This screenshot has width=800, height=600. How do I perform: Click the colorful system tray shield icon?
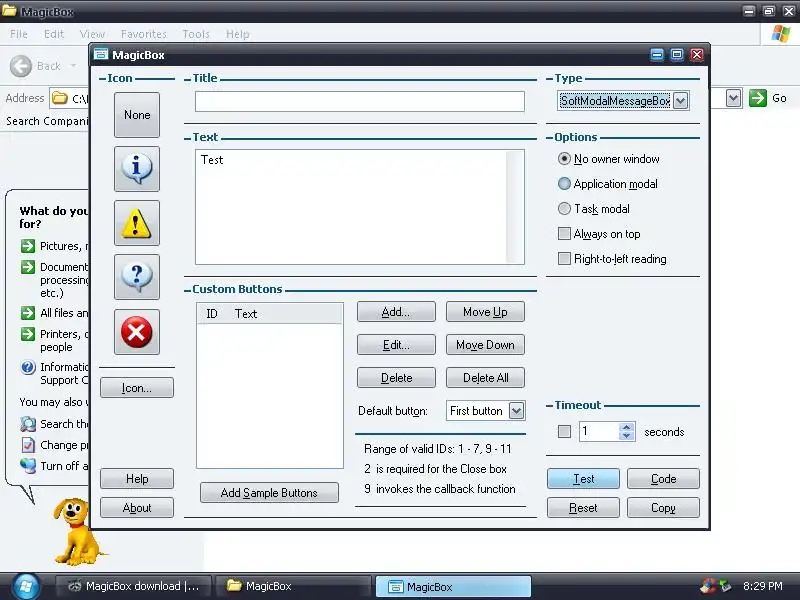(x=708, y=586)
